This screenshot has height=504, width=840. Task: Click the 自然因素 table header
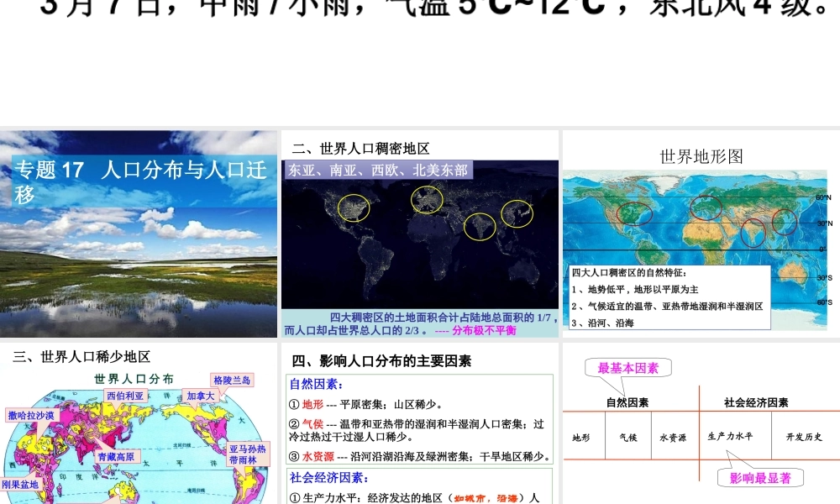point(627,402)
